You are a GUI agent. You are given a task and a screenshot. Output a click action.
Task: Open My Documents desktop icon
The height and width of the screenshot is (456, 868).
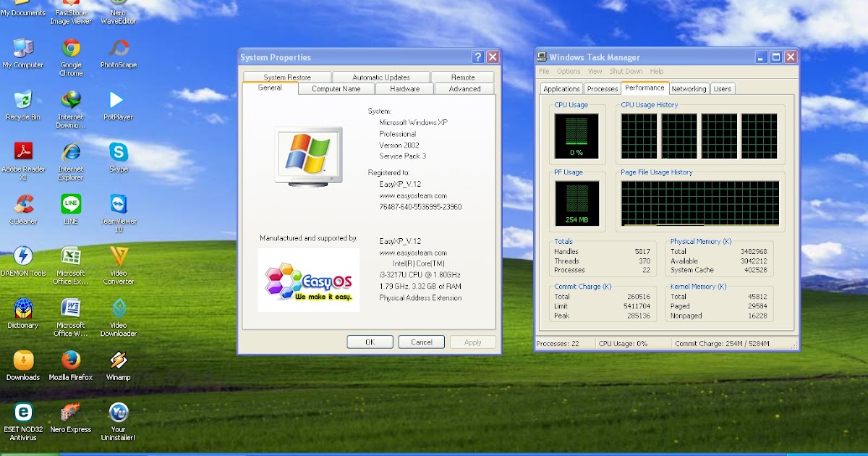tap(23, 9)
